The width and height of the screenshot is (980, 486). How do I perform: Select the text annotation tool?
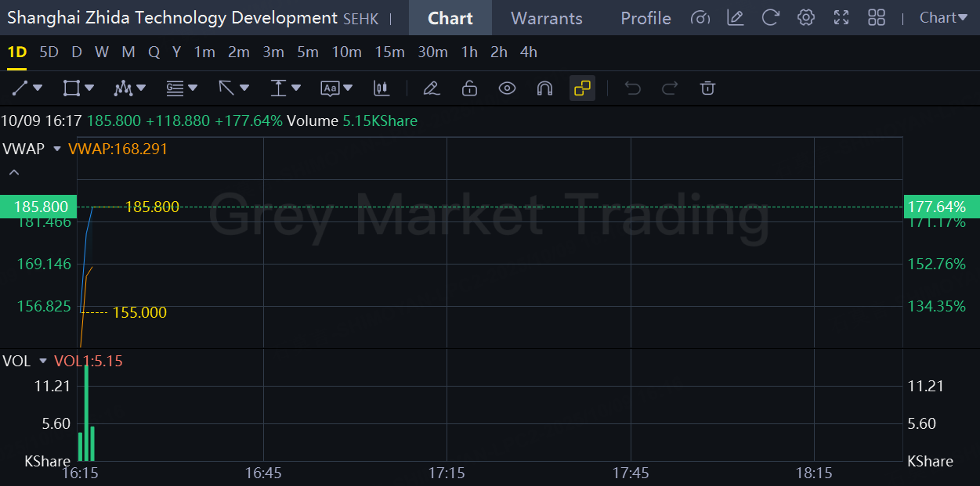[331, 88]
